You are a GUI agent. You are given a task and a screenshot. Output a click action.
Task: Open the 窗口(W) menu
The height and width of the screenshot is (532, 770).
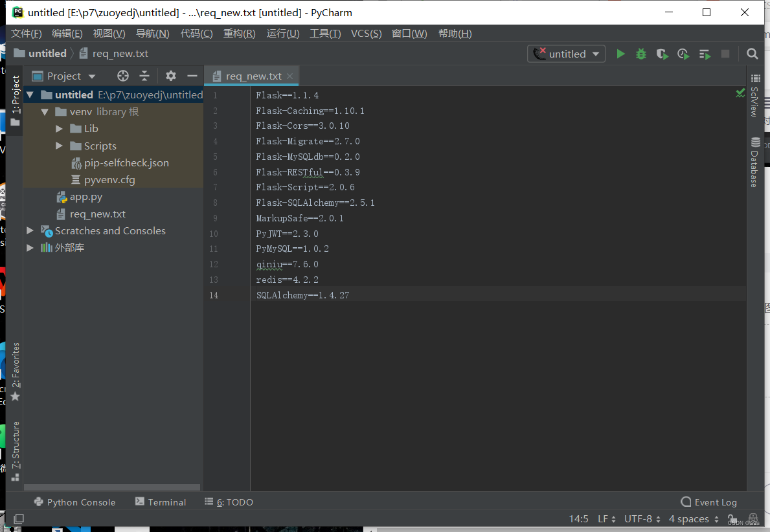409,34
